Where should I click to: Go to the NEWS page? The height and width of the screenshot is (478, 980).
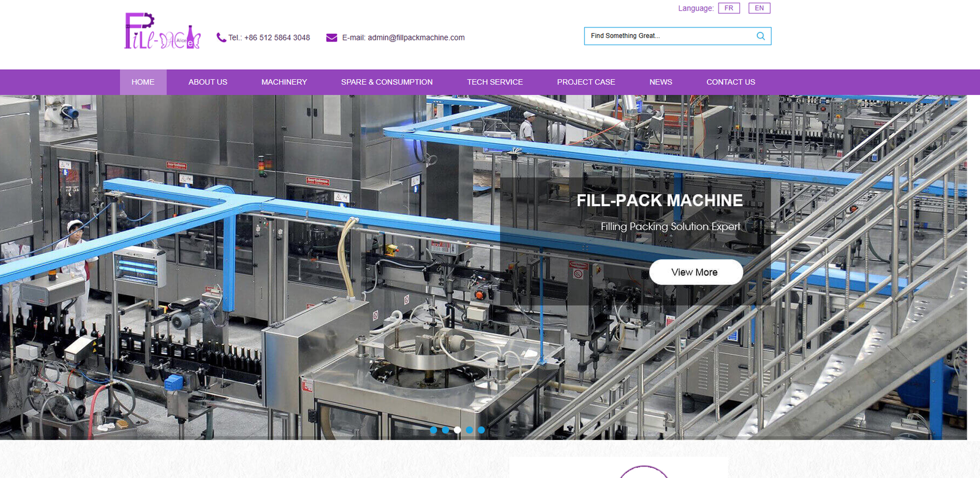(x=661, y=82)
